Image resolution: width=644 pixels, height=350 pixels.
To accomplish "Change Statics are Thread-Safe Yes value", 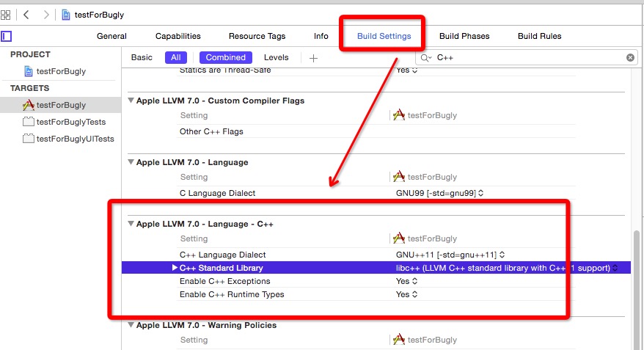I will (406, 70).
